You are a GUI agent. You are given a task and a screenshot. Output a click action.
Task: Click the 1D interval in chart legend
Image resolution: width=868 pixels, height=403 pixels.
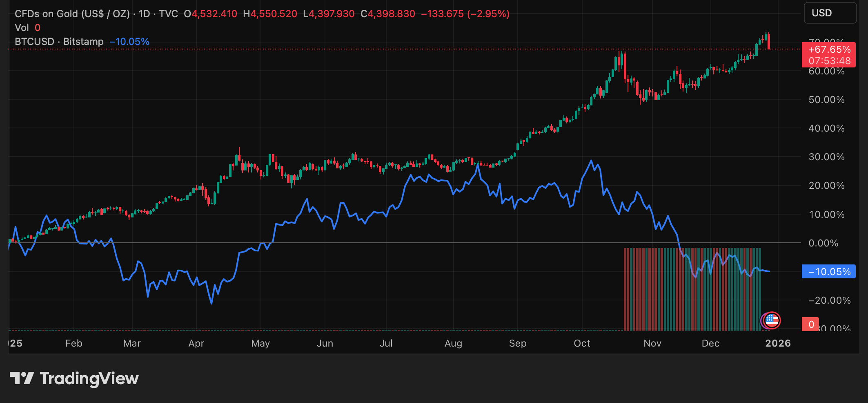(144, 14)
